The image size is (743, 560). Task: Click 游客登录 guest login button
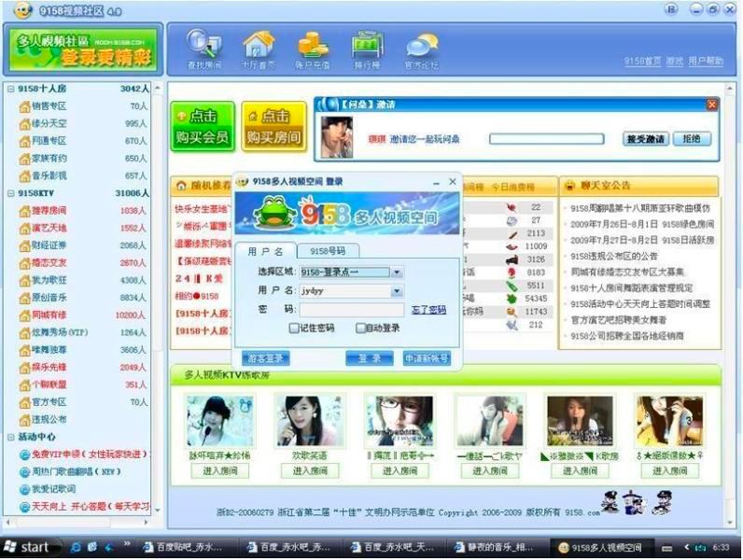pyautogui.click(x=265, y=358)
